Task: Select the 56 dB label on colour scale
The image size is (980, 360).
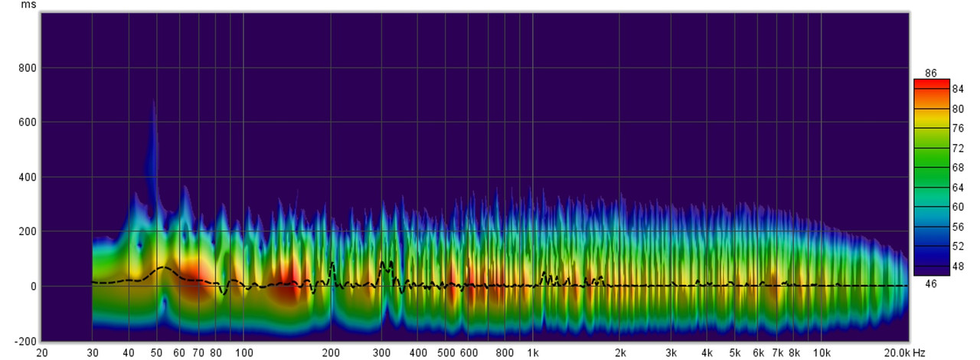Action: coord(958,227)
